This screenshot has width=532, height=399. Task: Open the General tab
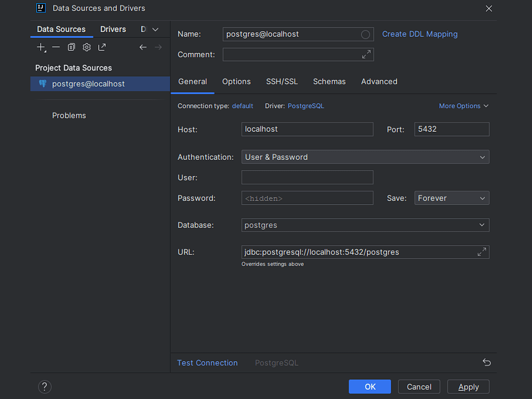[x=192, y=82]
